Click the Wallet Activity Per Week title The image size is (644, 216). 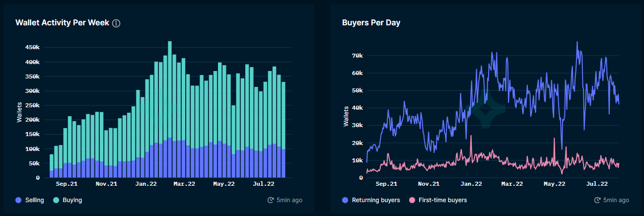tap(62, 23)
